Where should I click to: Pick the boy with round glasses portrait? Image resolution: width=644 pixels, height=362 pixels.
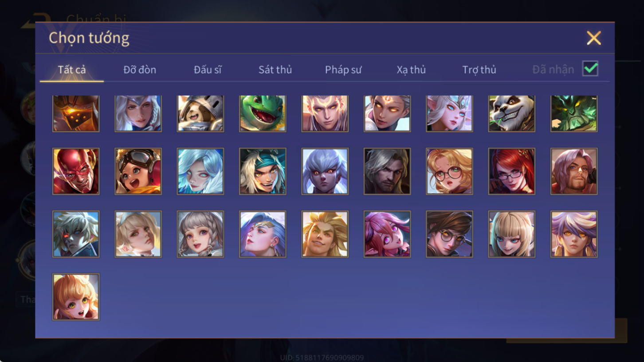coord(449,234)
